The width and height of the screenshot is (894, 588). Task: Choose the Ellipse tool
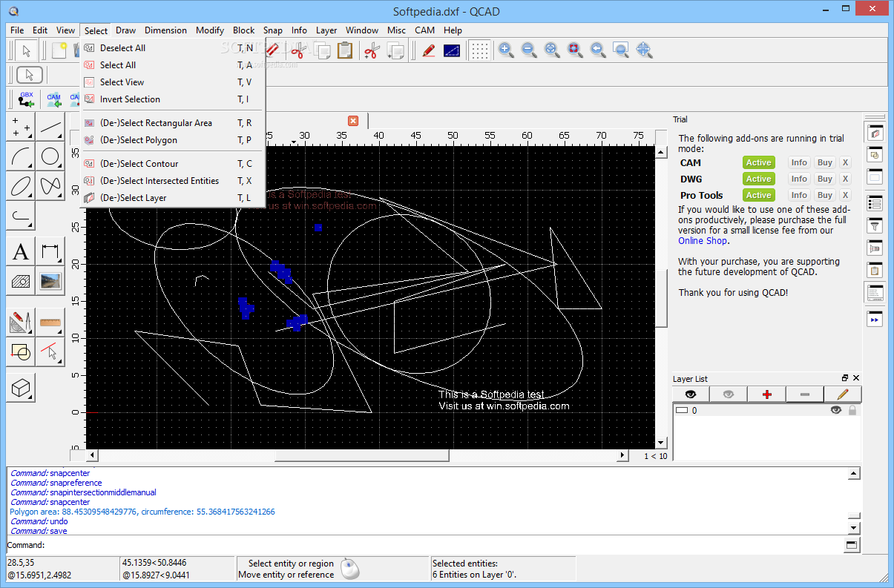click(x=21, y=186)
